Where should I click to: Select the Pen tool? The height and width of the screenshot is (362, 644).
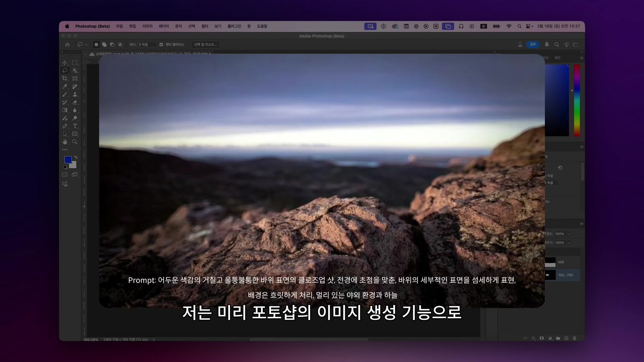(65, 126)
